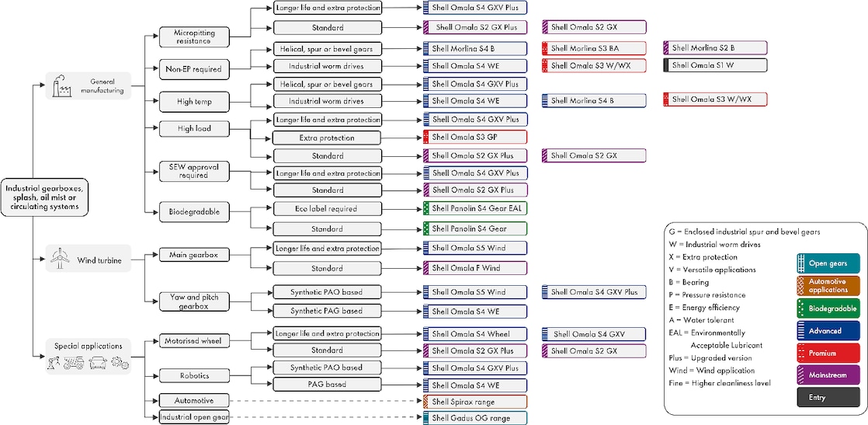This screenshot has height=425, width=868.
Task: Click the Motorised wheel node
Action: click(194, 341)
